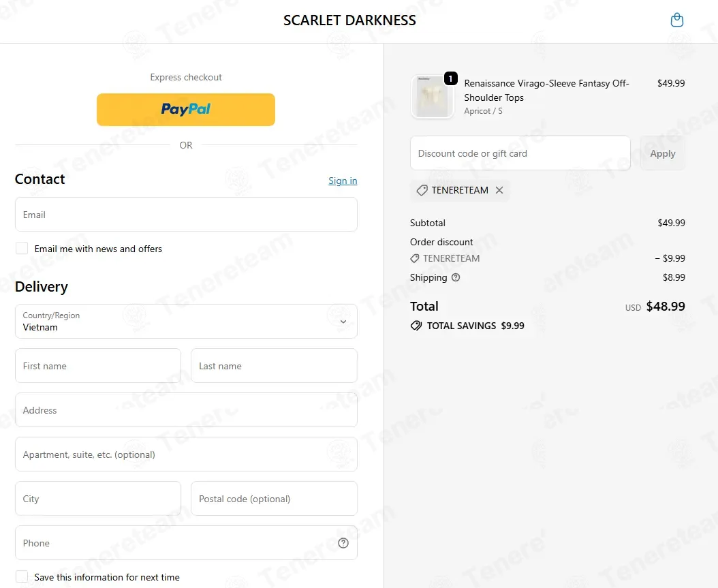The image size is (718, 588).
Task: Click the Scarlet Darkness store title
Action: 349,20
